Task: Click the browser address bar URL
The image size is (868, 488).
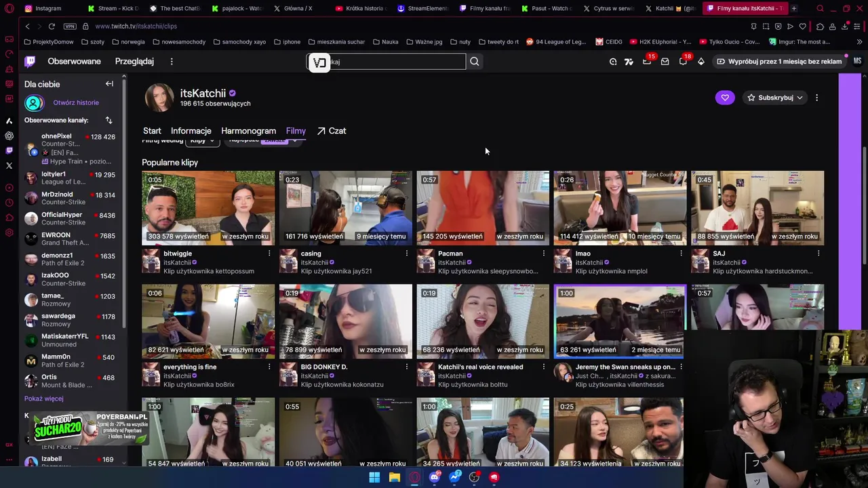Action: (x=136, y=26)
